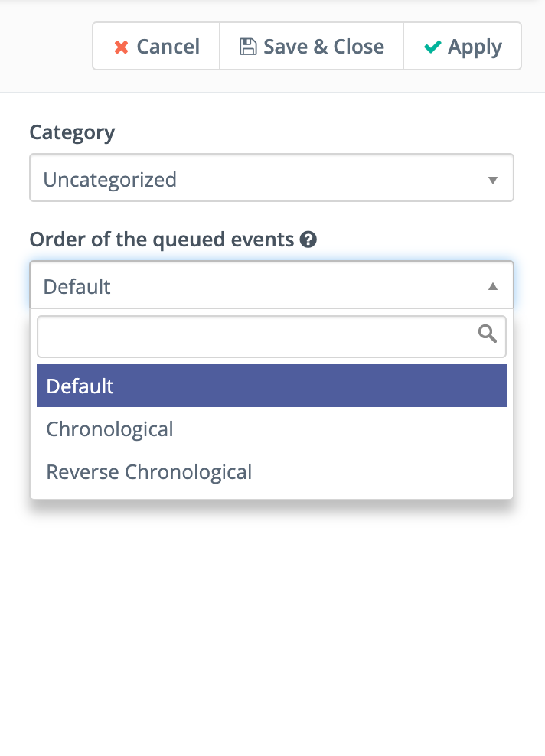
Task: Apply the settings
Action: 462,46
